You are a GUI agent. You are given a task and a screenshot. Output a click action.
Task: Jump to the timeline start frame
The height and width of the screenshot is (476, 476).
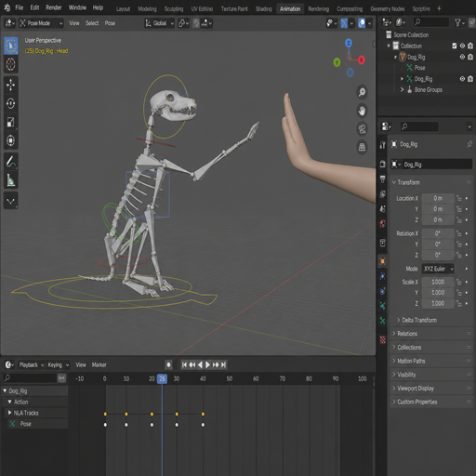(184, 364)
